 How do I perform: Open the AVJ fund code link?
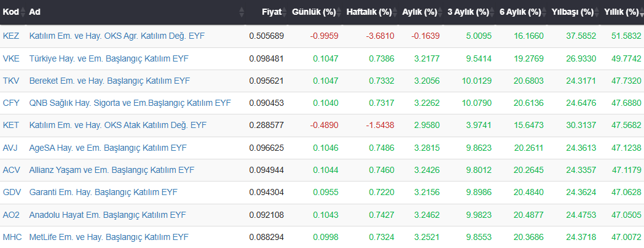11,147
